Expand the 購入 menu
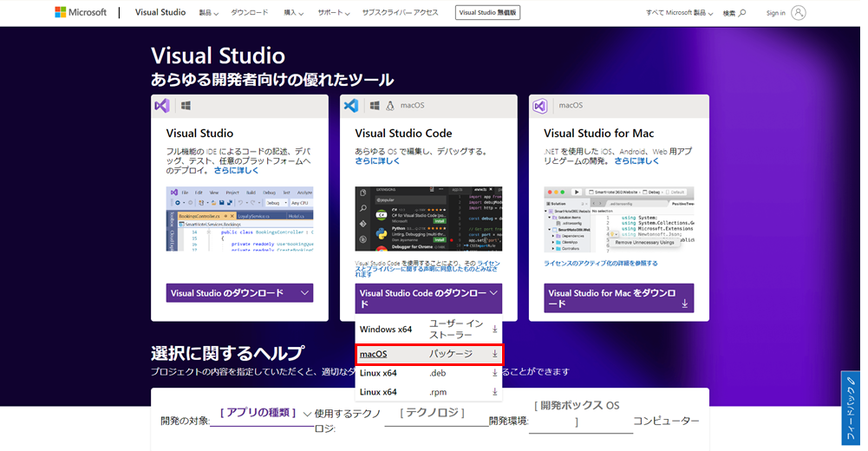 click(x=293, y=13)
